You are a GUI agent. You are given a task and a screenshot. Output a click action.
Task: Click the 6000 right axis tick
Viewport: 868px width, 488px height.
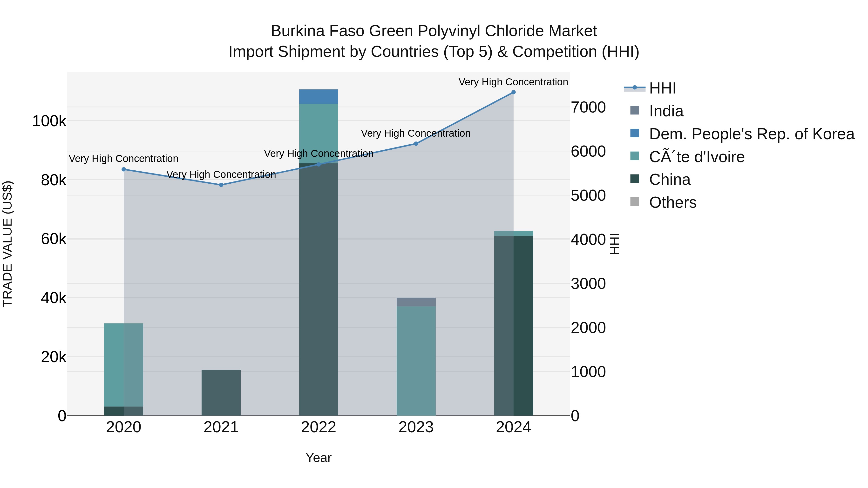(x=588, y=151)
